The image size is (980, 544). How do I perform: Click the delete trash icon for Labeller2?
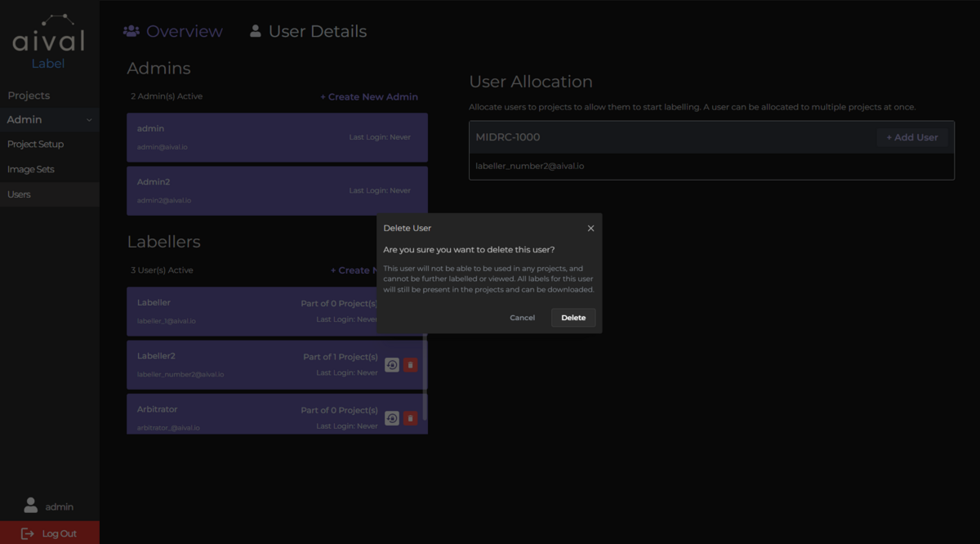[x=410, y=364]
